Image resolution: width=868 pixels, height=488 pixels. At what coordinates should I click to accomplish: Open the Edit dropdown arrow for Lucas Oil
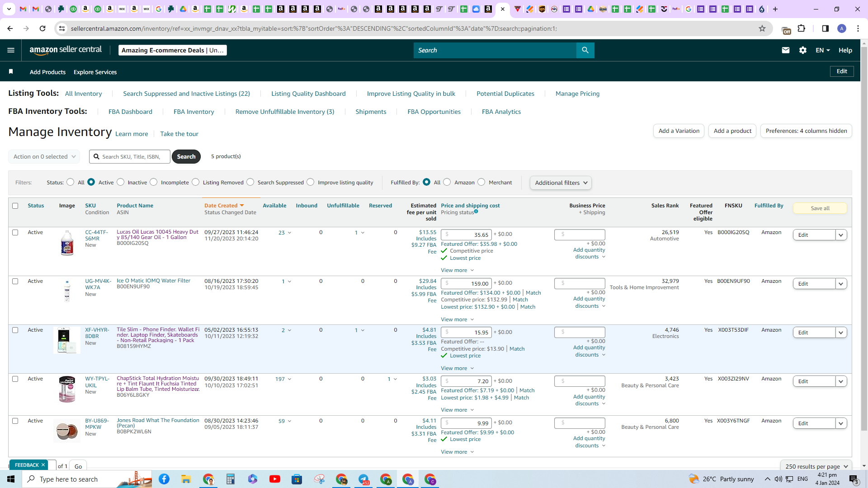841,235
